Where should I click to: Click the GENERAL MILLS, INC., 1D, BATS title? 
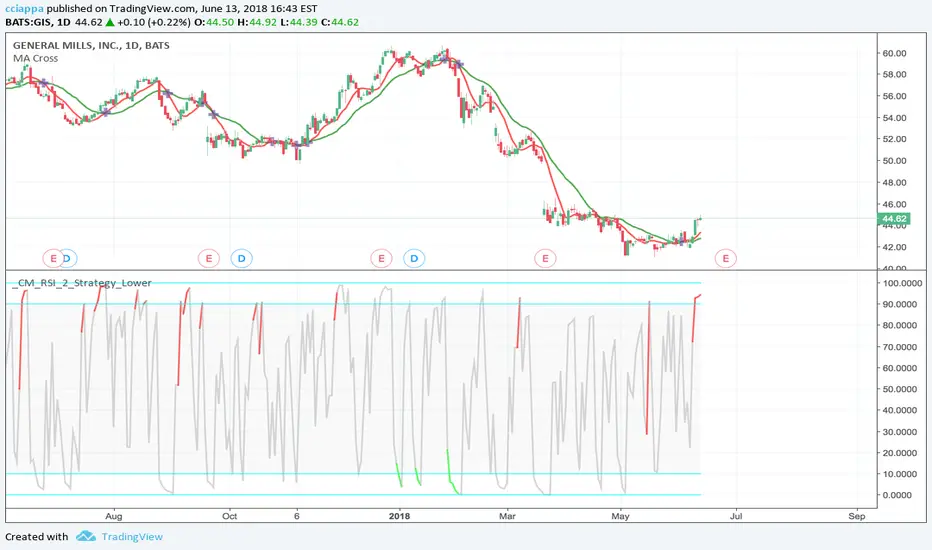(x=91, y=45)
